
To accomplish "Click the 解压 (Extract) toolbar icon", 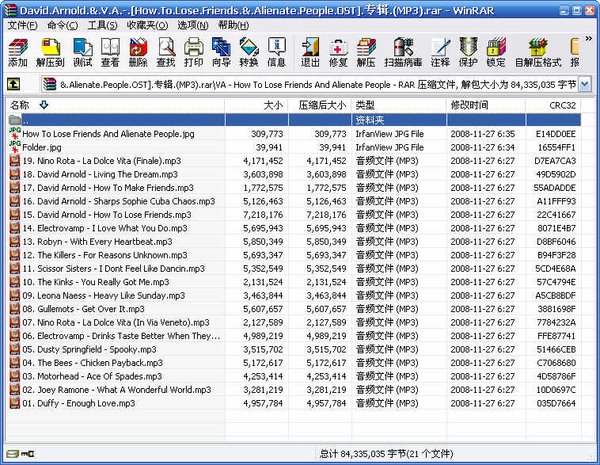I will pyautogui.click(x=366, y=52).
